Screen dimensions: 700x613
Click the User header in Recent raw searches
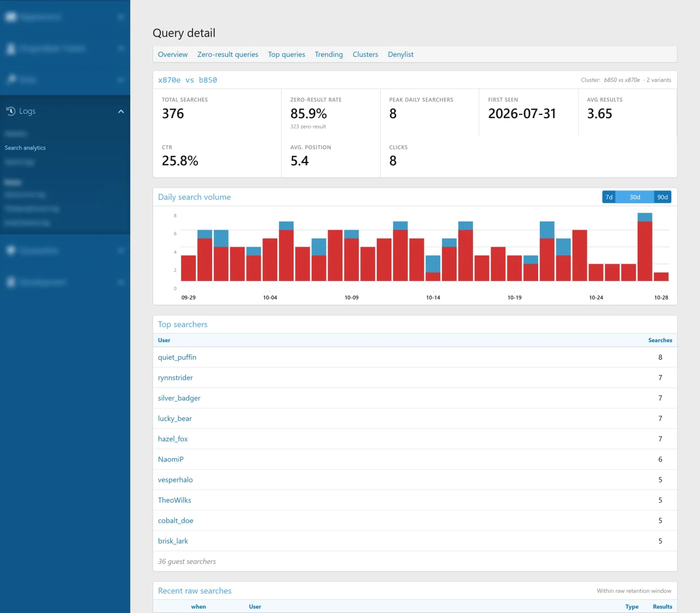255,606
